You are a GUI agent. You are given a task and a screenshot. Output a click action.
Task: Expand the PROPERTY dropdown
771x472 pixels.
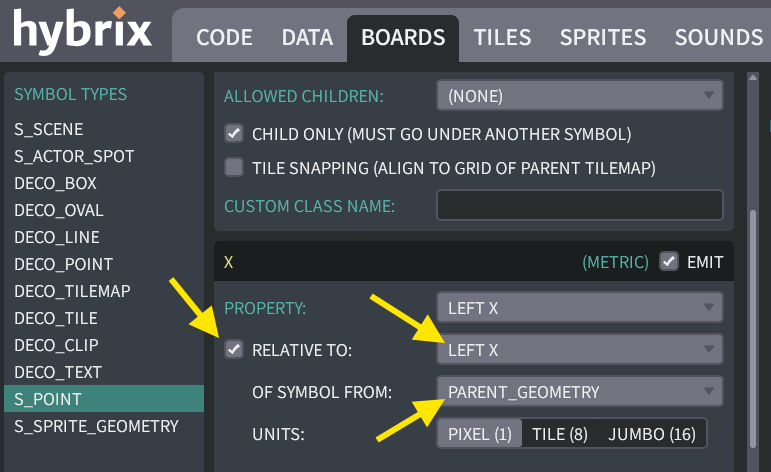click(x=579, y=308)
